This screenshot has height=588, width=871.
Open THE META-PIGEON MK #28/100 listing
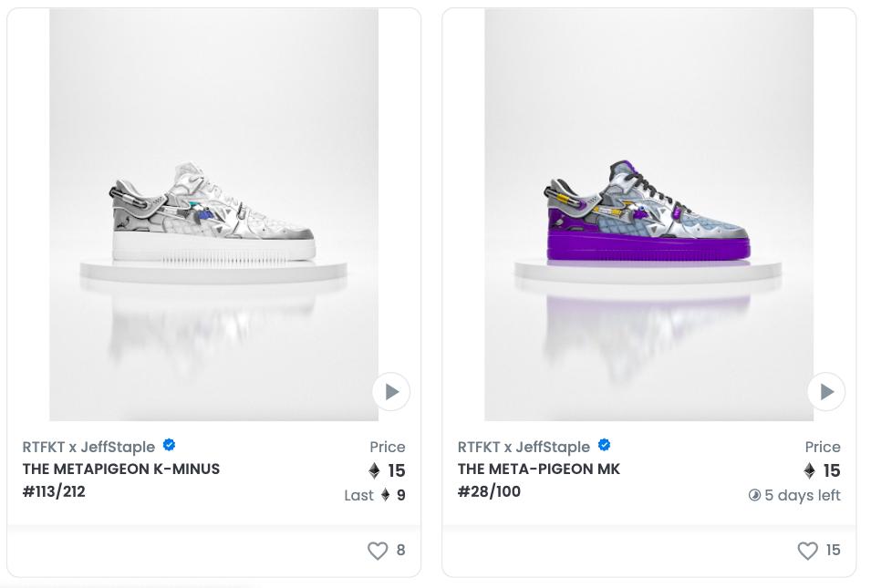(539, 480)
